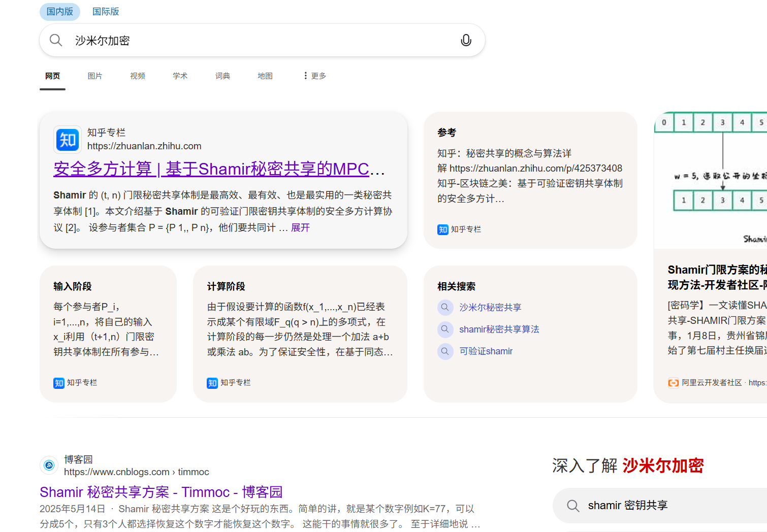Switch to 国际版 search mode
The width and height of the screenshot is (767, 532).
pos(106,12)
